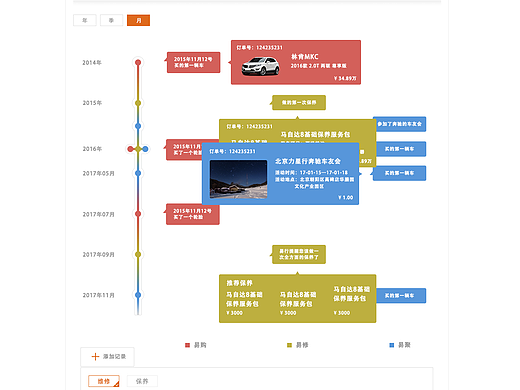Click the blue marker between 2015年 and 2016年
520x390 pixels.
pos(138,126)
